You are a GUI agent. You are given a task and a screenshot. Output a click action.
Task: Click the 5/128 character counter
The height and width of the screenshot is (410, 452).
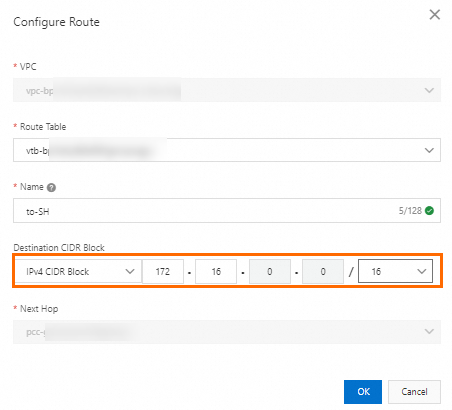tap(410, 211)
